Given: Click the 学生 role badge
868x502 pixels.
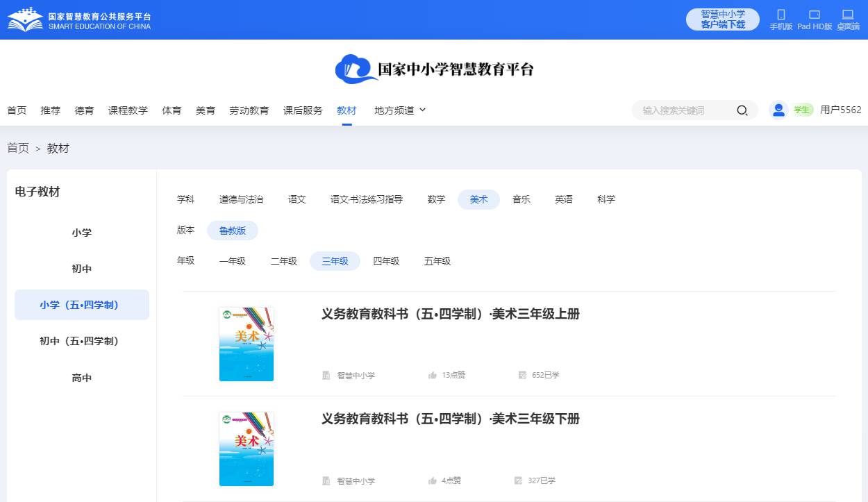Looking at the screenshot, I should [803, 110].
